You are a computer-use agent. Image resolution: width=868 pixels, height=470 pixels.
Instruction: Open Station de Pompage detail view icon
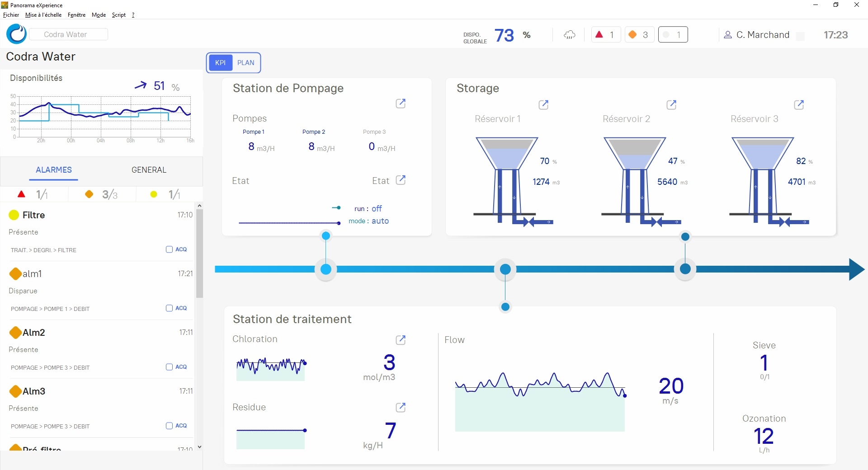point(401,103)
